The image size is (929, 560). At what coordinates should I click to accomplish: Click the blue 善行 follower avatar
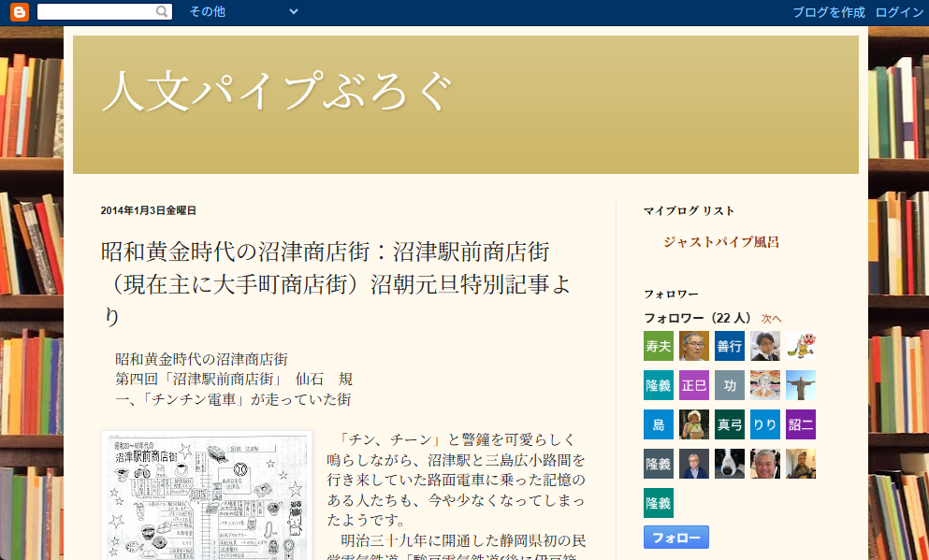730,346
